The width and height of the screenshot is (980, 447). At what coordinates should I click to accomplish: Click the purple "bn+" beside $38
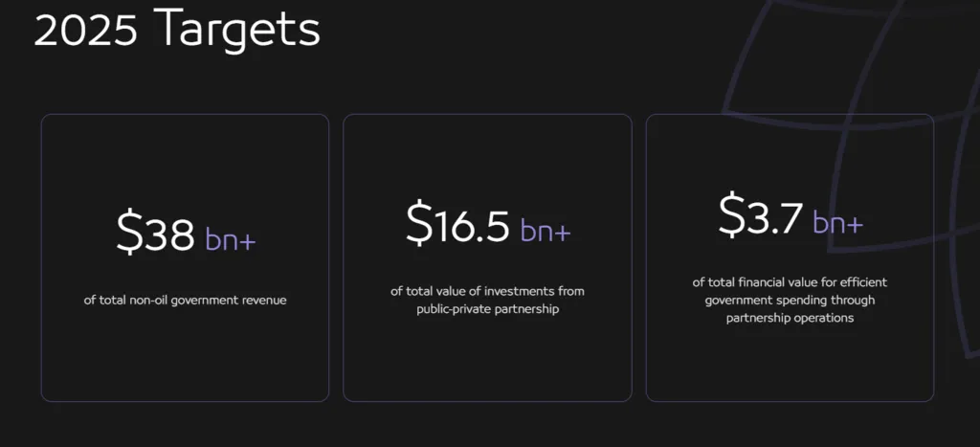click(231, 238)
